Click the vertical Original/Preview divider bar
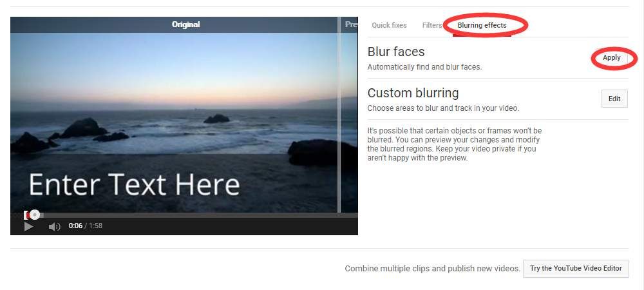Screen dimensions: 644x290 click(339, 116)
